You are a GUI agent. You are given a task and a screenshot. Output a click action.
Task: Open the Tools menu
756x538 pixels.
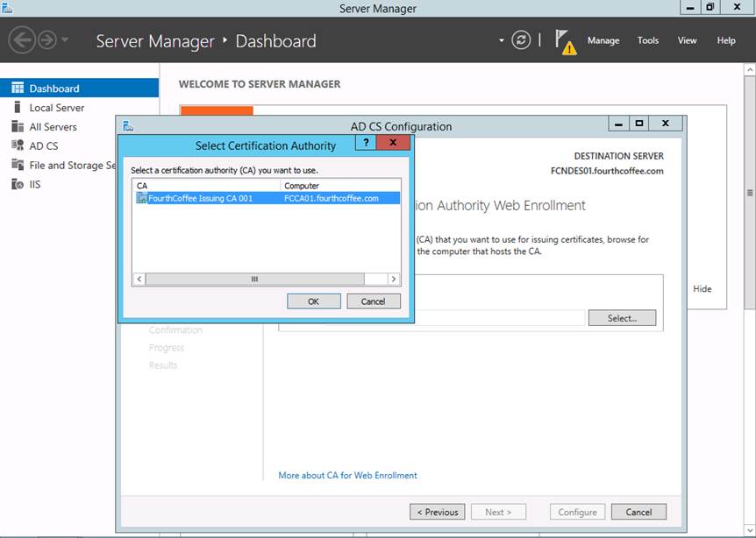(648, 40)
